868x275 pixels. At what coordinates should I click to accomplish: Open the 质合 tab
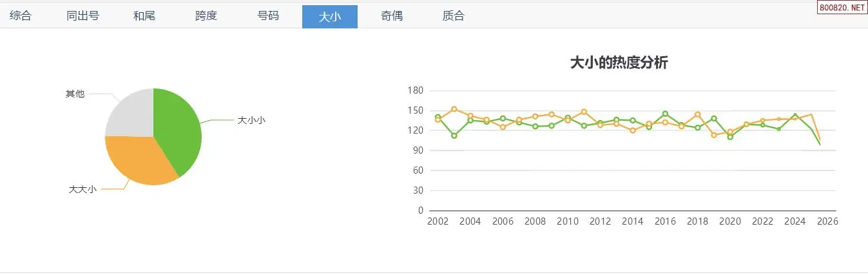click(454, 16)
